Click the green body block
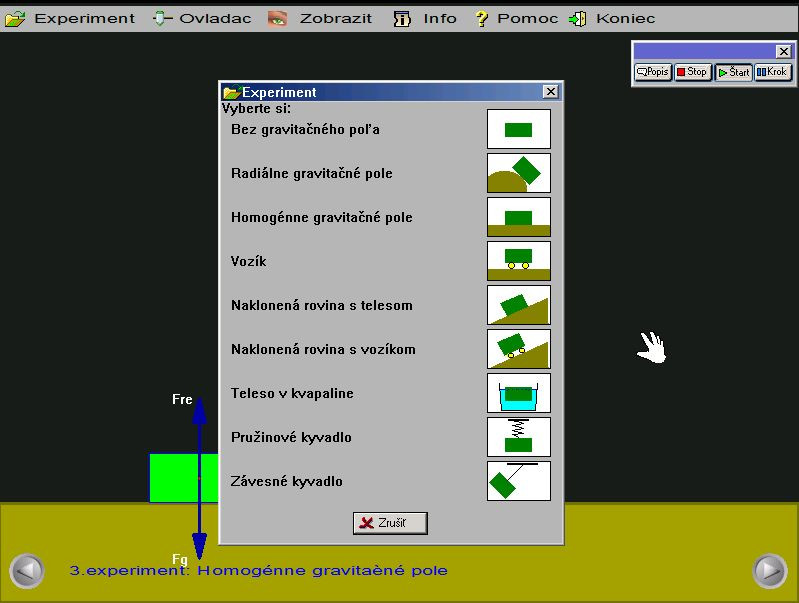Viewport: 799px width, 603px height. (184, 478)
